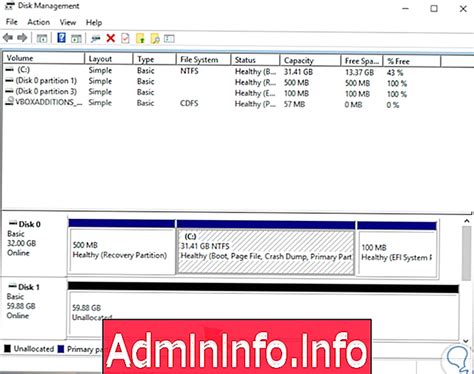The width and height of the screenshot is (474, 374).
Task: Click the VBOXADDITIONS CD drive icon
Action: tap(10, 101)
